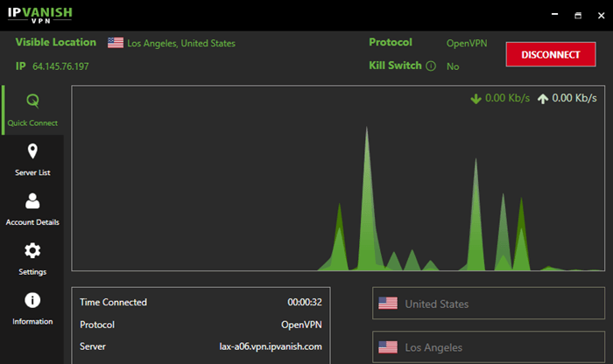
Task: Click the Kill Switch value No
Action: click(x=453, y=66)
